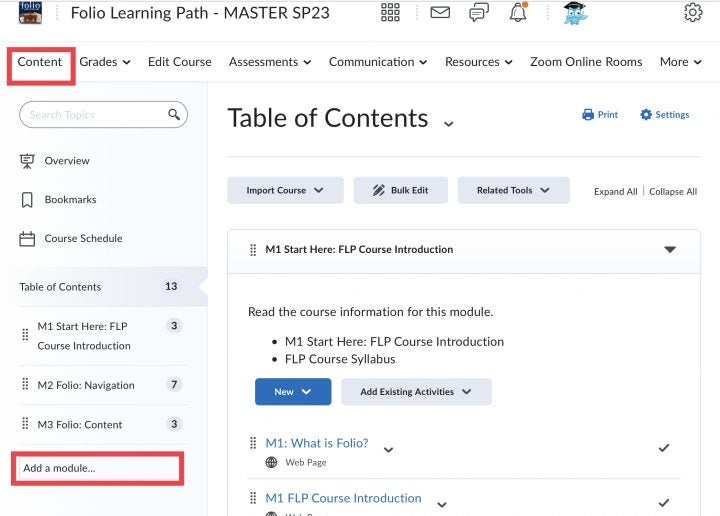The width and height of the screenshot is (720, 516).
Task: Open the chat messages icon
Action: [478, 13]
